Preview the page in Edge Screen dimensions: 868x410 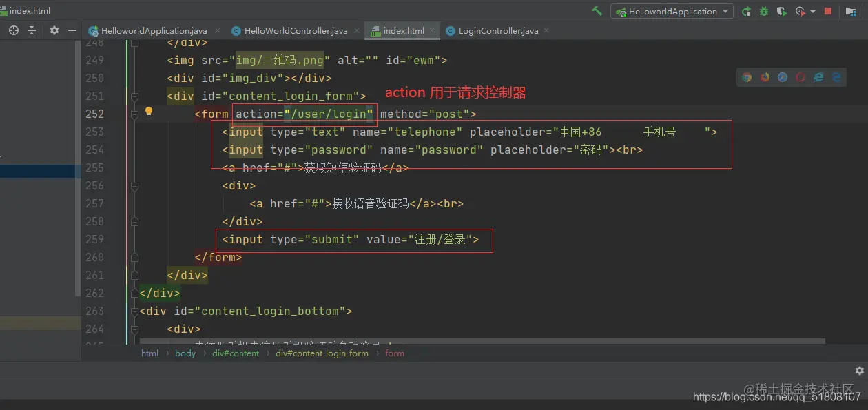[x=836, y=77]
